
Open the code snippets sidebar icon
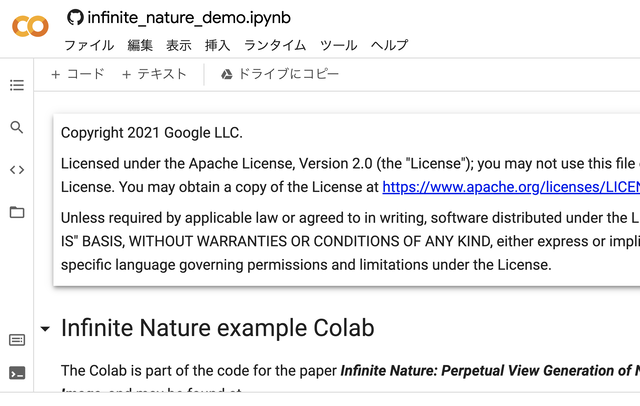click(17, 170)
